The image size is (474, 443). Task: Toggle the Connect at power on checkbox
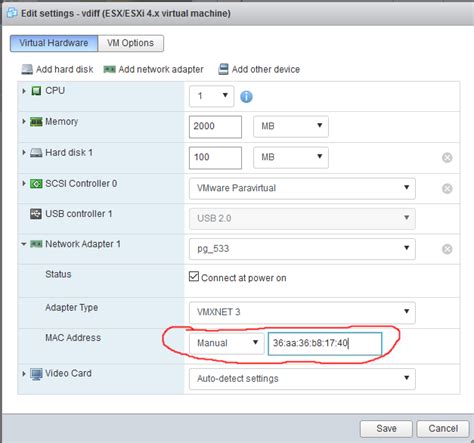tap(194, 276)
